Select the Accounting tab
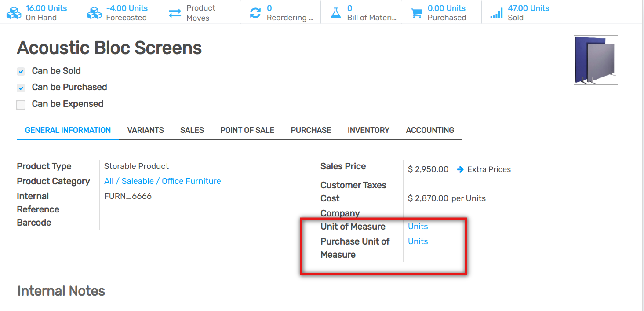Screen dimensions: 644x311 coord(430,130)
